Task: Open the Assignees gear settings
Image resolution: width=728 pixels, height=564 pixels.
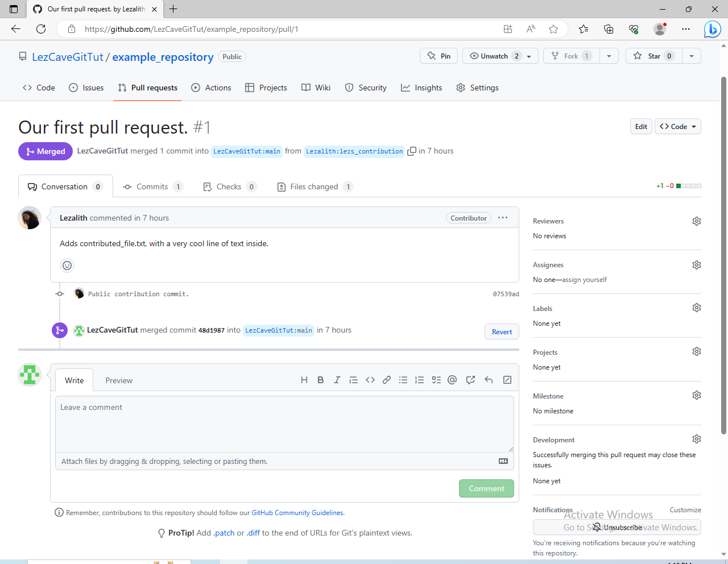Action: click(697, 265)
